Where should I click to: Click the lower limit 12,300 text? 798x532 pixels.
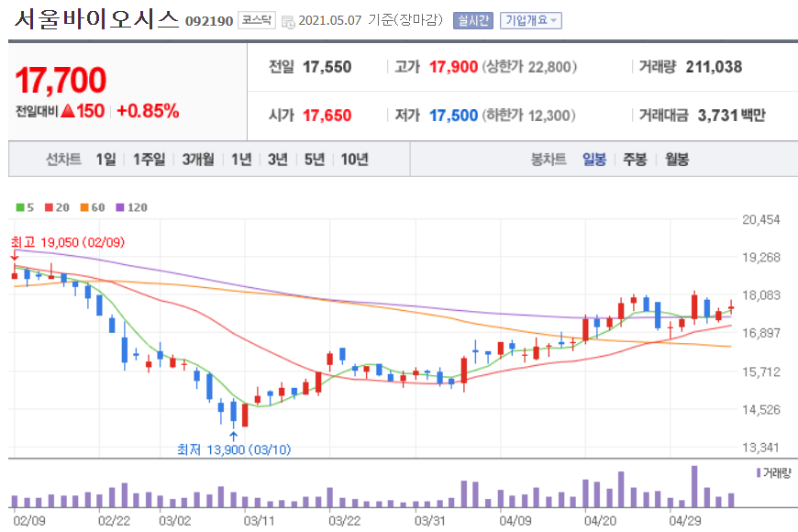(x=528, y=116)
